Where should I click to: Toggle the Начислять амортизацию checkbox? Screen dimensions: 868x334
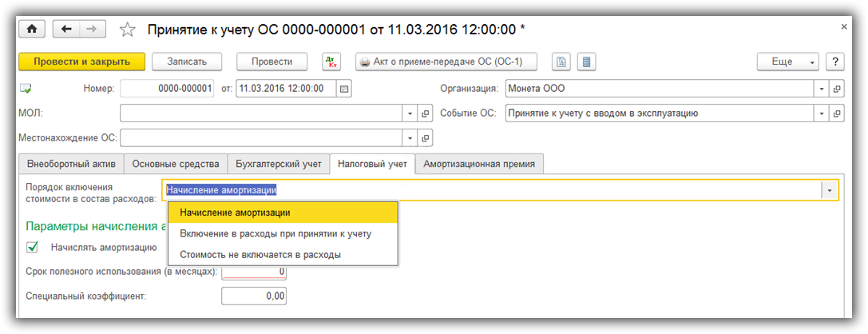coord(33,247)
